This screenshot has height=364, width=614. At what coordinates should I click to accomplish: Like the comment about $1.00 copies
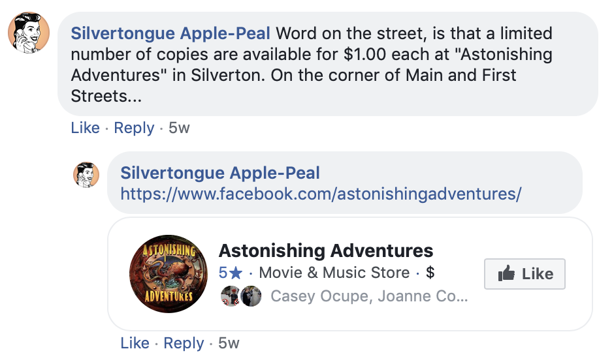coord(85,128)
